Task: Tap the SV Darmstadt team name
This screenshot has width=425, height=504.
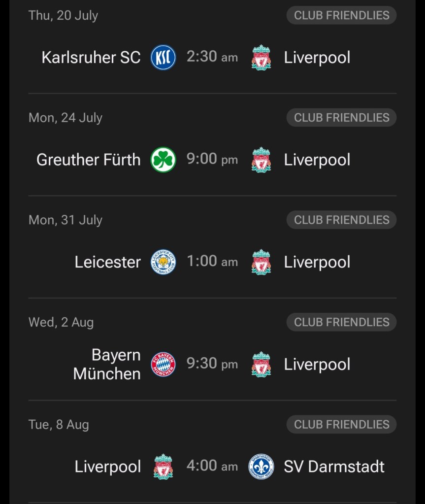Action: tap(334, 467)
